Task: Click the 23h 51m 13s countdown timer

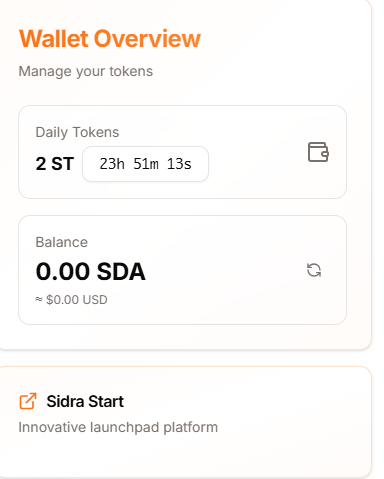Action: (146, 164)
